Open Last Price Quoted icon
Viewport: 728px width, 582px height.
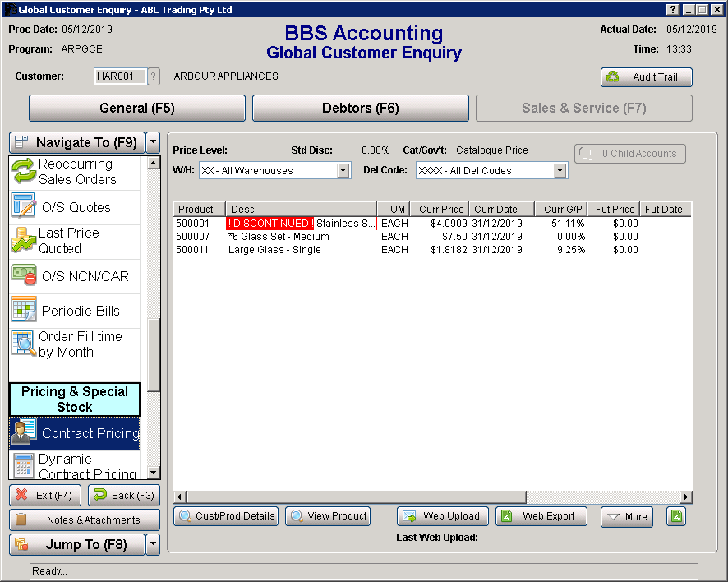[23, 241]
